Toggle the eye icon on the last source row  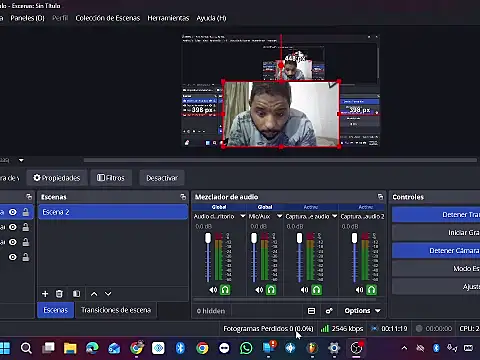point(13,257)
